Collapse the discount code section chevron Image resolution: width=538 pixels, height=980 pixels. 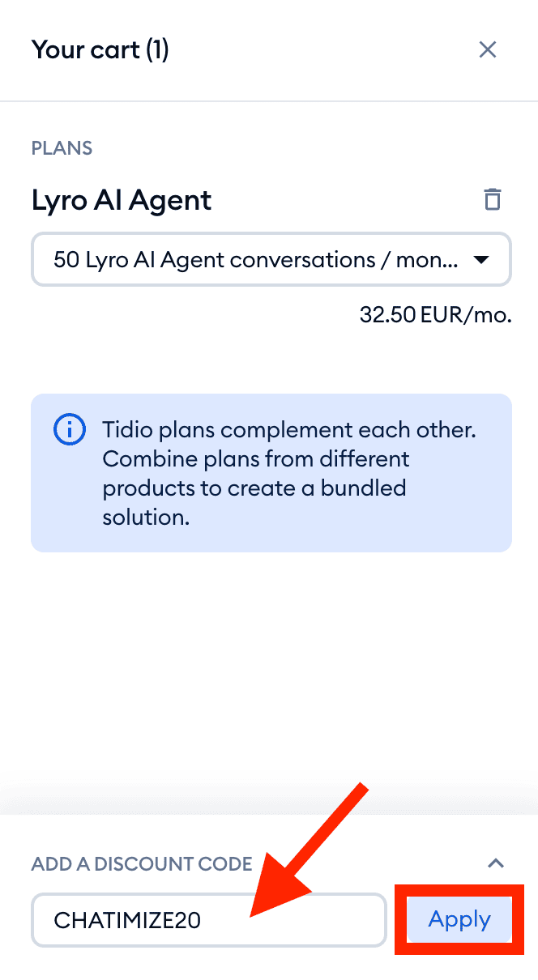pos(495,863)
